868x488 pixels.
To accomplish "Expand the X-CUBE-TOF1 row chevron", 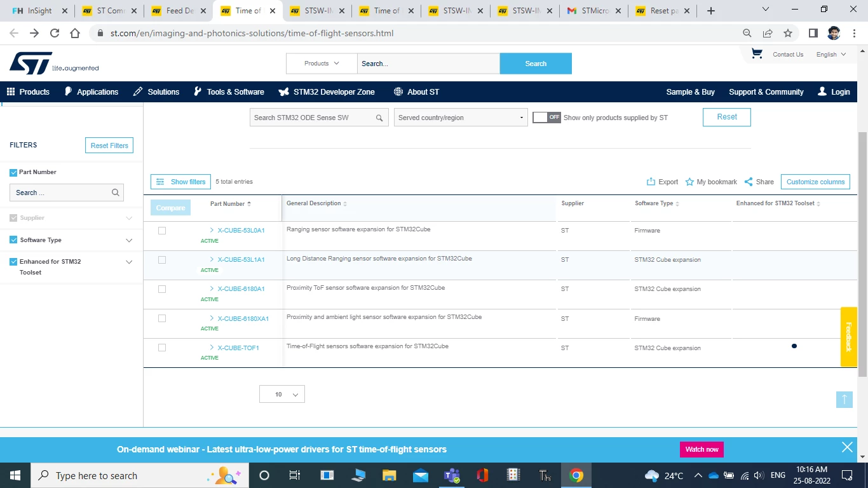I will click(x=212, y=348).
